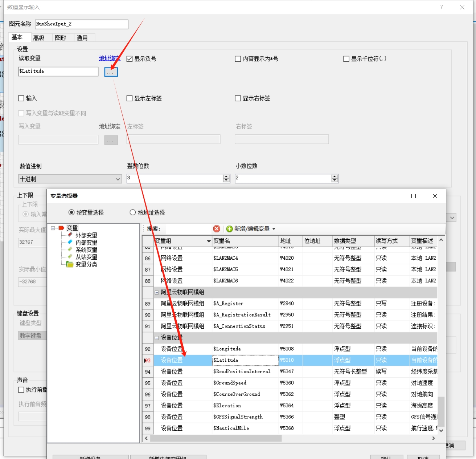Click the 内部变量 node icon
This screenshot has height=459, width=476.
[x=70, y=242]
